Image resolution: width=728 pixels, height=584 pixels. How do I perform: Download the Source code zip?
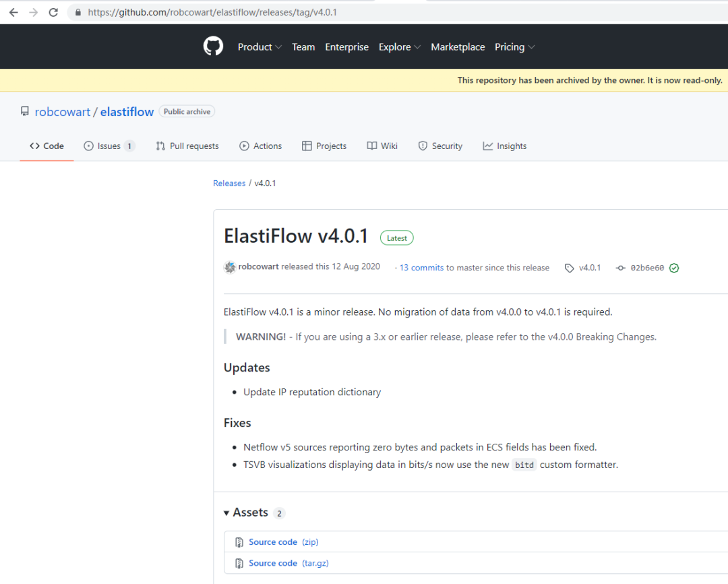point(273,542)
